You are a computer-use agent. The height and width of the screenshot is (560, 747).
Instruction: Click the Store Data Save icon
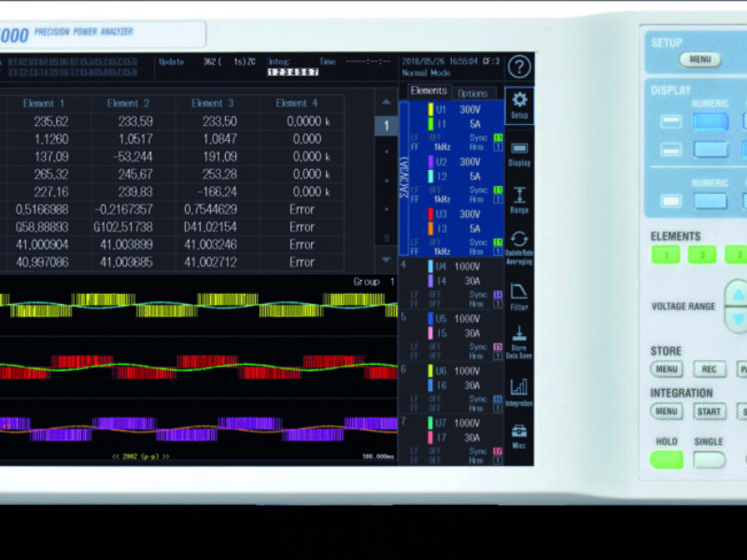click(520, 342)
